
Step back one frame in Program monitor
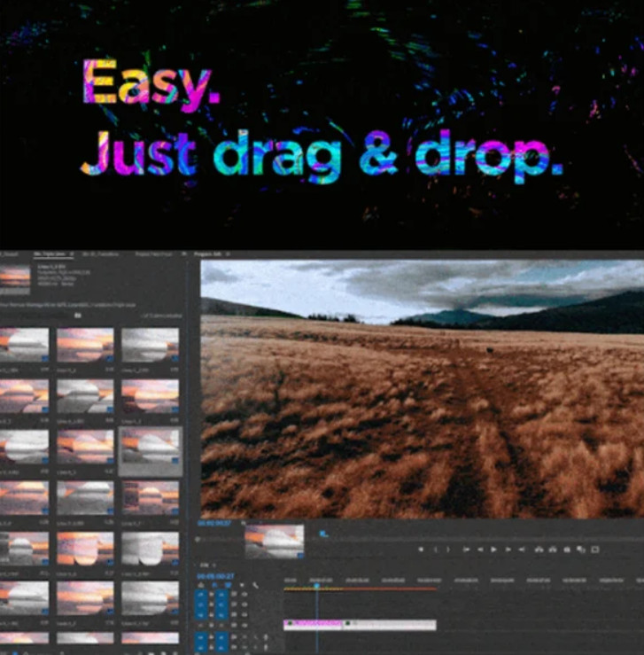(x=480, y=550)
